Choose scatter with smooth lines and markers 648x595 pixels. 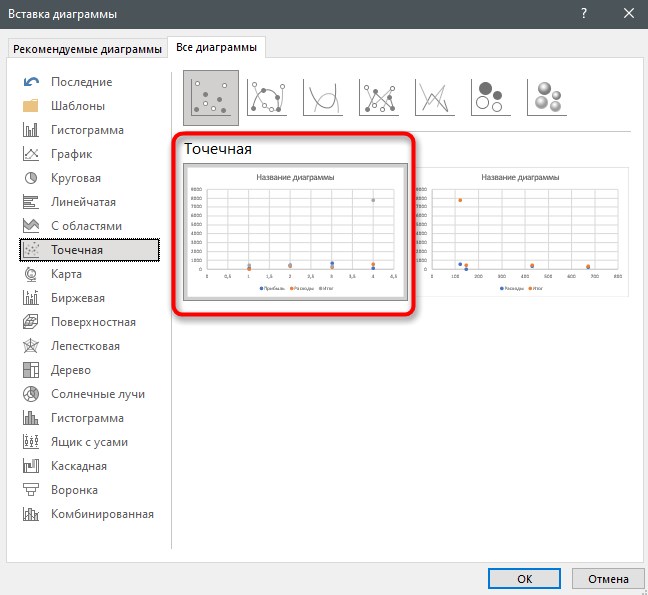click(267, 98)
